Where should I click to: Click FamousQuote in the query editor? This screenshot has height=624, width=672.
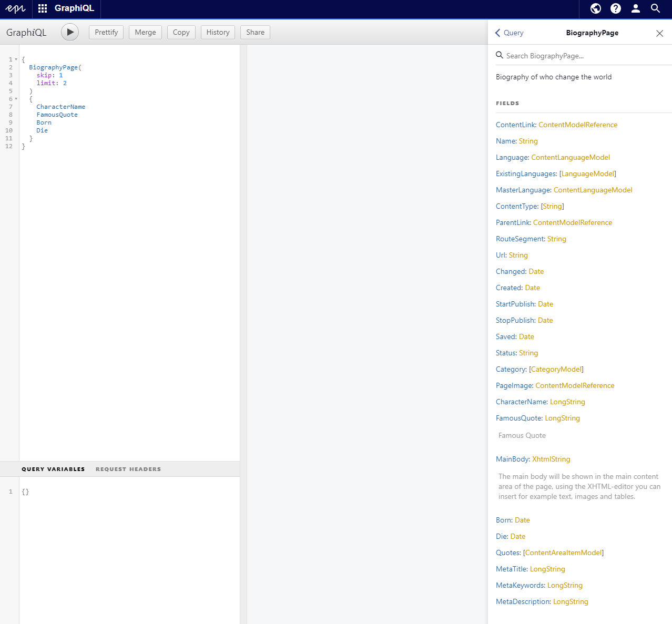coord(57,115)
